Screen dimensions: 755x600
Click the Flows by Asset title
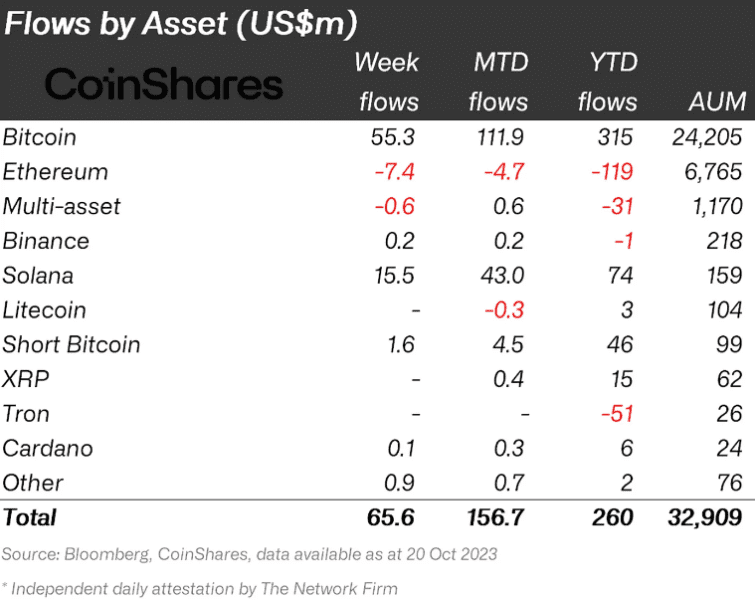181,23
